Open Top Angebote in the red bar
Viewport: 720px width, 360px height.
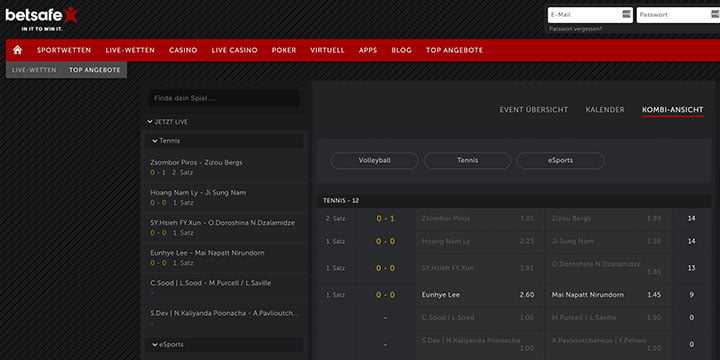(x=455, y=51)
